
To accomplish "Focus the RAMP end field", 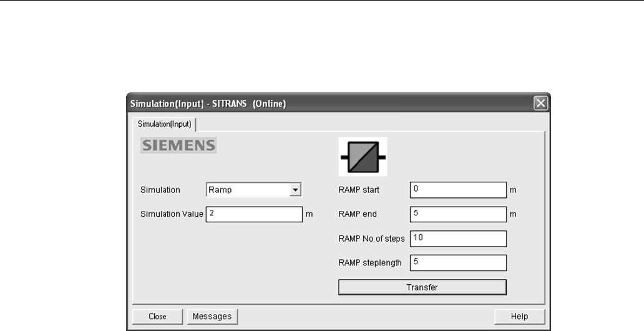I will click(458, 214).
